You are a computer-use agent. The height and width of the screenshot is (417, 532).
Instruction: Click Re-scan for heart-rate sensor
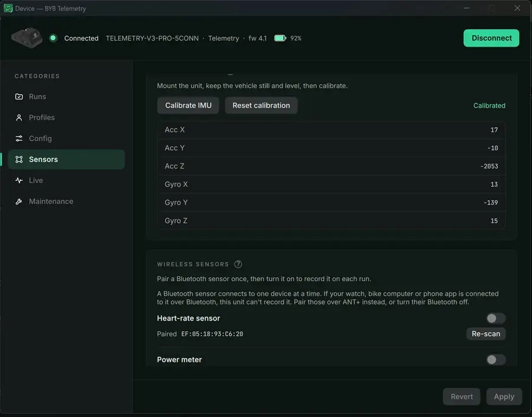[486, 334]
